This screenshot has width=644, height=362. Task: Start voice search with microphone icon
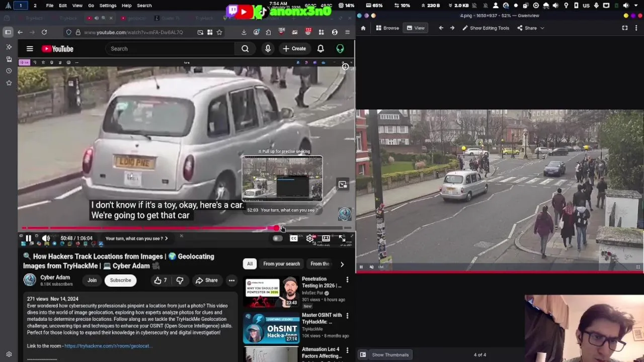pos(268,49)
